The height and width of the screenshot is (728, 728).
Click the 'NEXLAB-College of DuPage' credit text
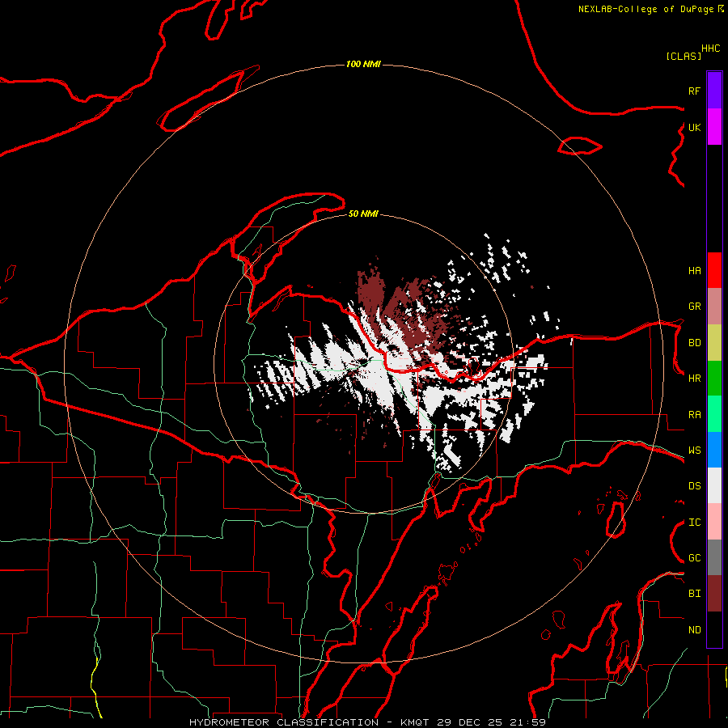[645, 9]
